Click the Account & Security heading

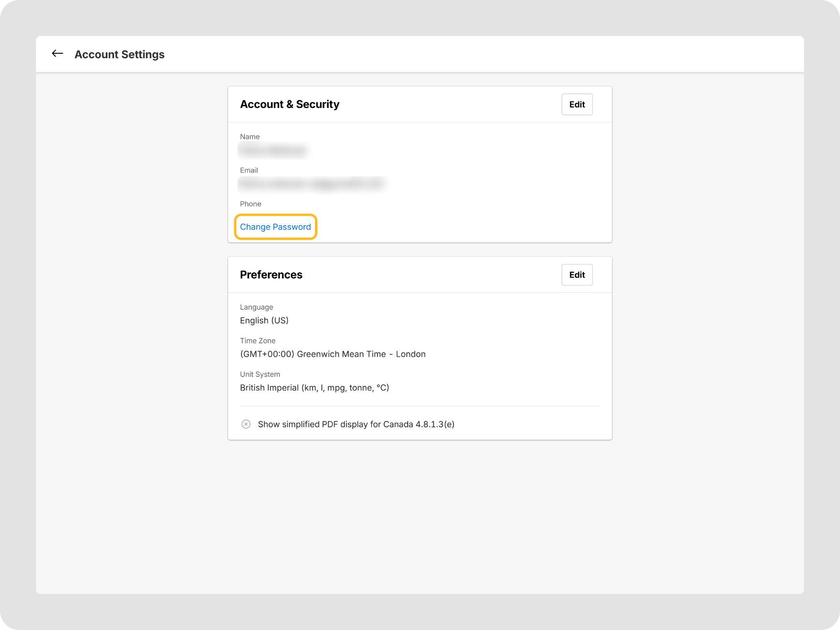(290, 104)
